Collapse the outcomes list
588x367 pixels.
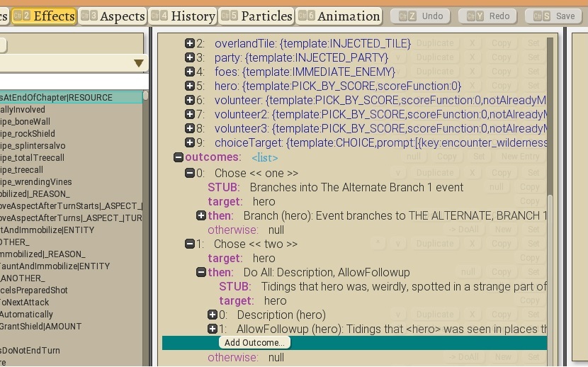click(x=179, y=157)
